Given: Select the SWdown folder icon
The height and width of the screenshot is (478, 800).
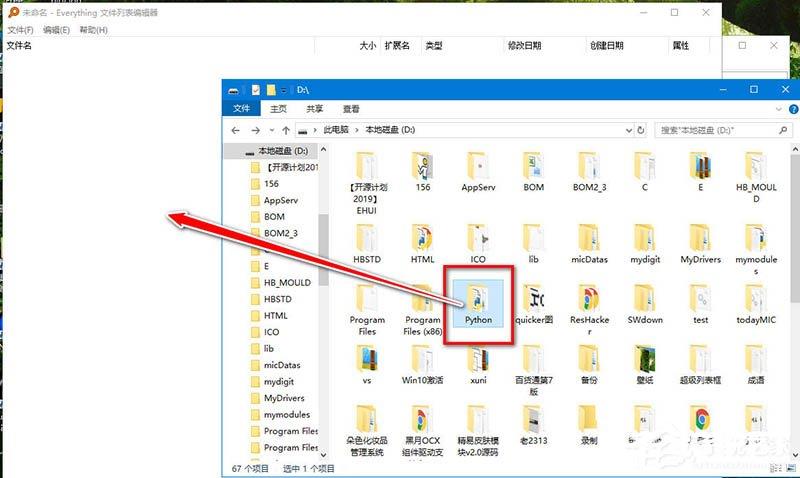Looking at the screenshot, I should 645,298.
